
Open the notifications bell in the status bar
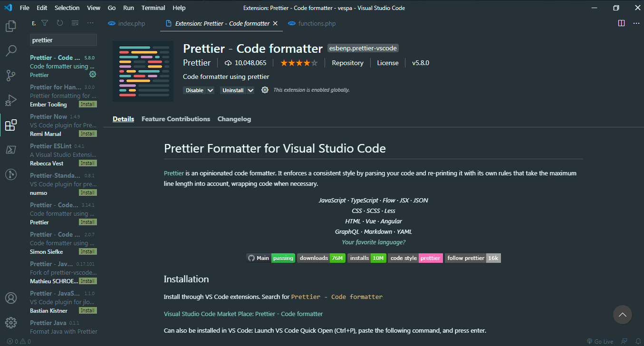637,341
